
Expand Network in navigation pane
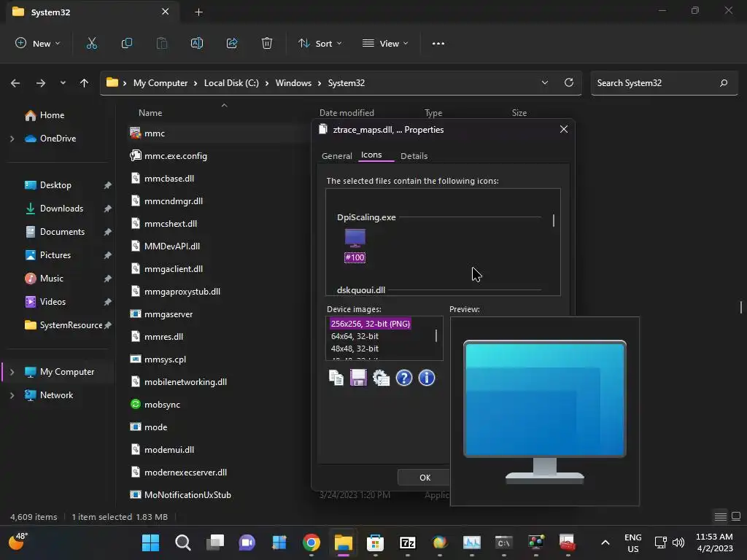pos(12,395)
